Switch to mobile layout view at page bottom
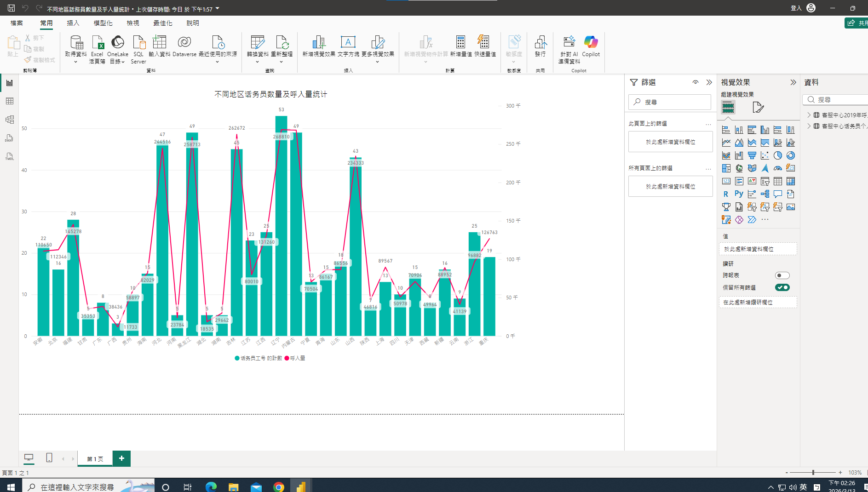 click(49, 458)
